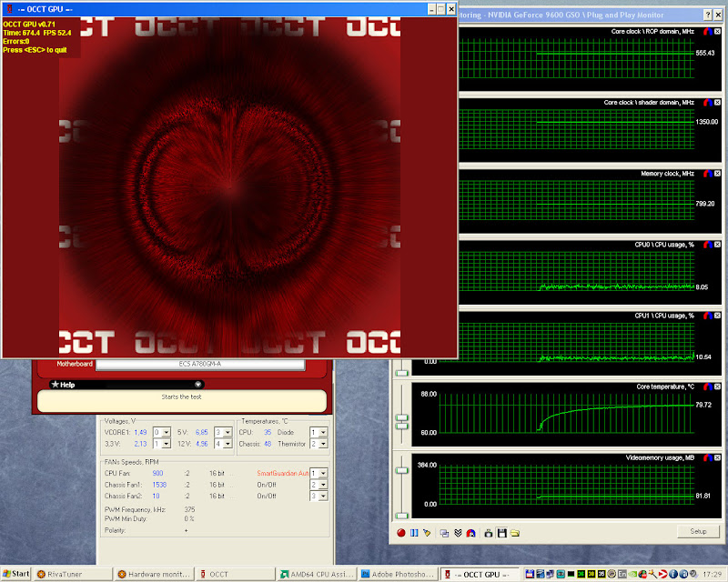
Task: Click the SmartGuardian Auto fan mode text
Action: pyautogui.click(x=282, y=474)
